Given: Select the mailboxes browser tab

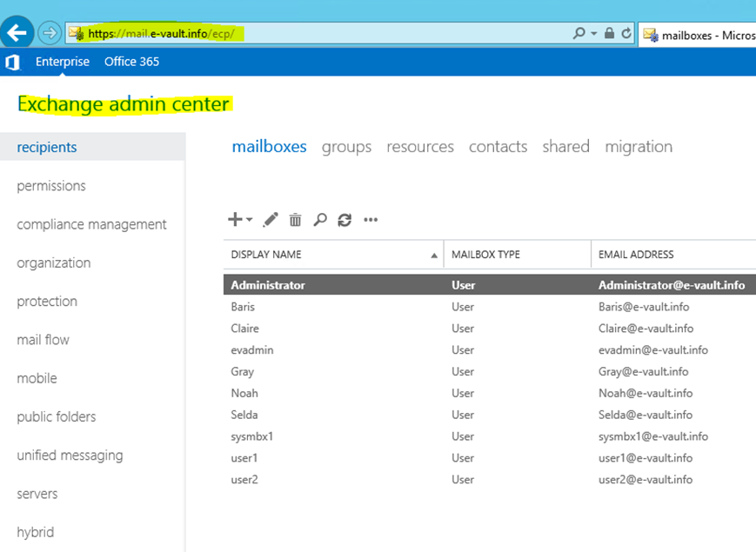Looking at the screenshot, I should [x=698, y=35].
